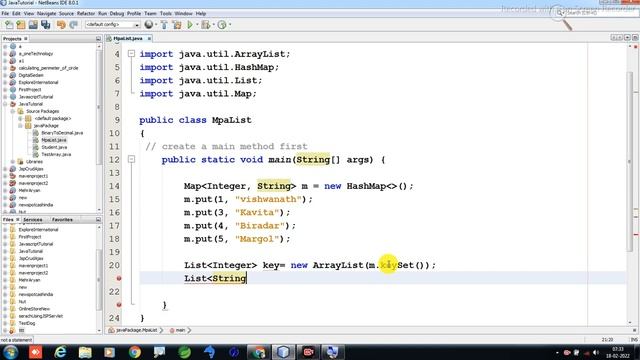Select TestArray.java in Projects tree
The image size is (640, 360).
(56, 154)
